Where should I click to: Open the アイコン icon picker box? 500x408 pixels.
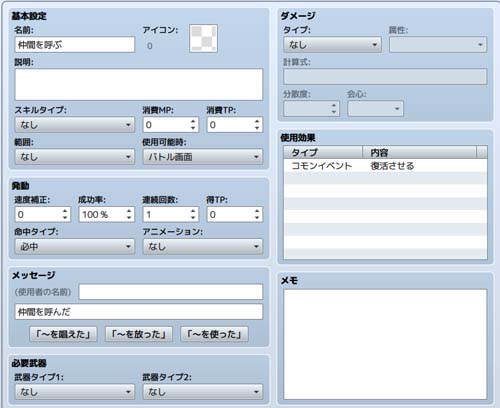pos(203,38)
